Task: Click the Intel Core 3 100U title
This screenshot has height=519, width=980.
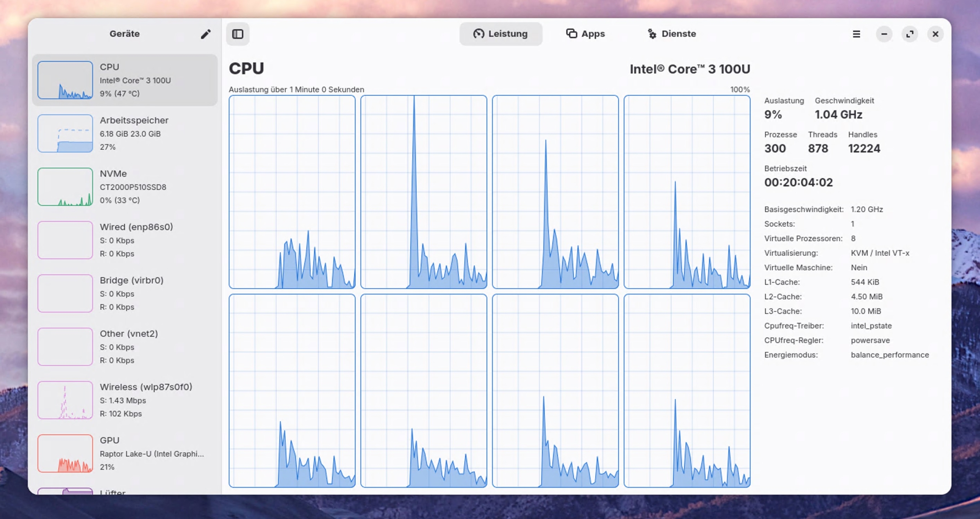Action: pos(689,69)
